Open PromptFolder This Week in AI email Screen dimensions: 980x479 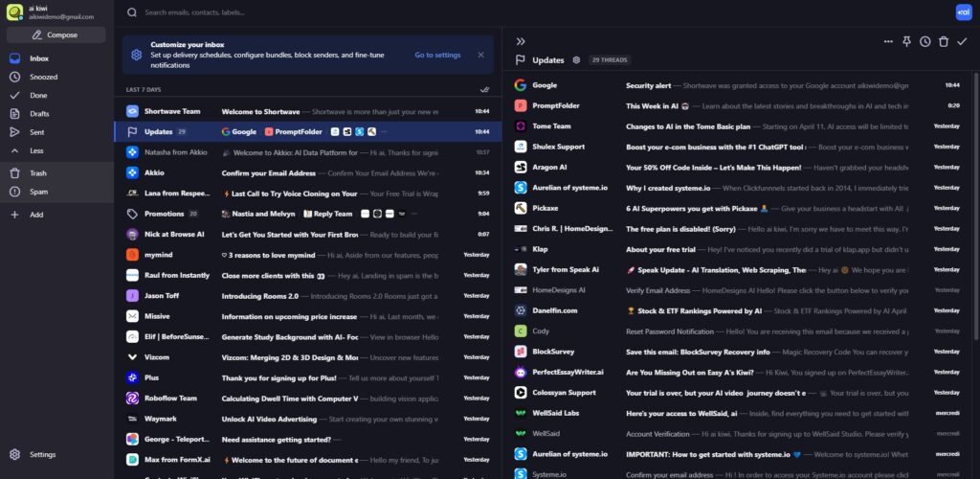click(738, 105)
